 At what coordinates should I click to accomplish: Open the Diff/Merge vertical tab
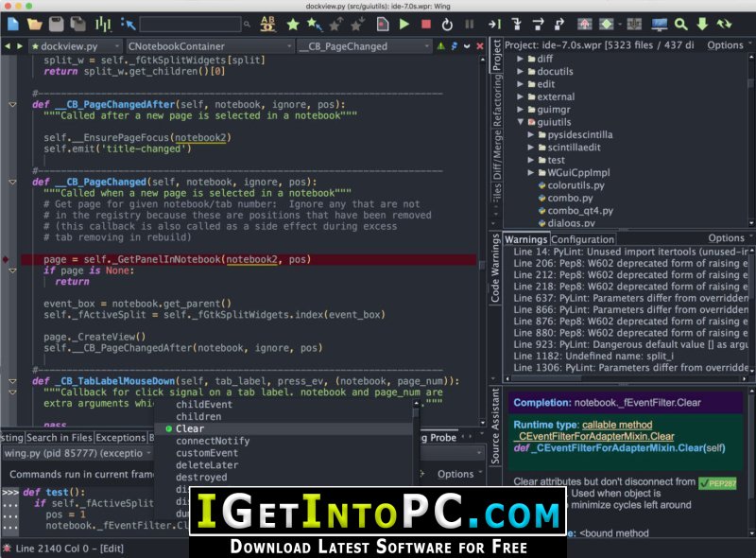point(496,155)
